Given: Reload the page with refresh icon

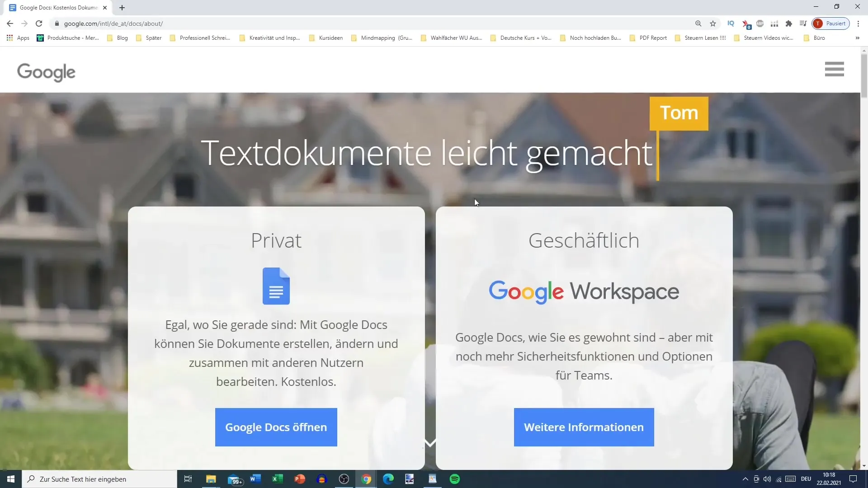Looking at the screenshot, I should pyautogui.click(x=39, y=23).
